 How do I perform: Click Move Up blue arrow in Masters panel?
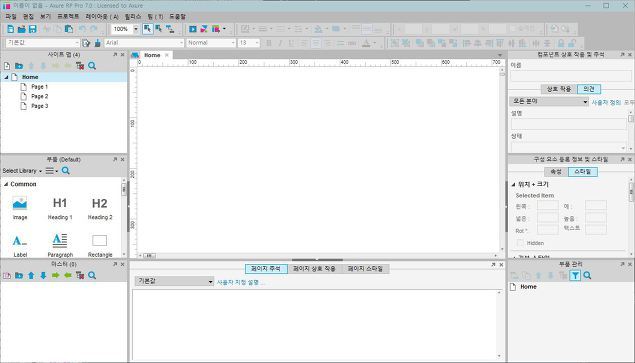pyautogui.click(x=31, y=275)
